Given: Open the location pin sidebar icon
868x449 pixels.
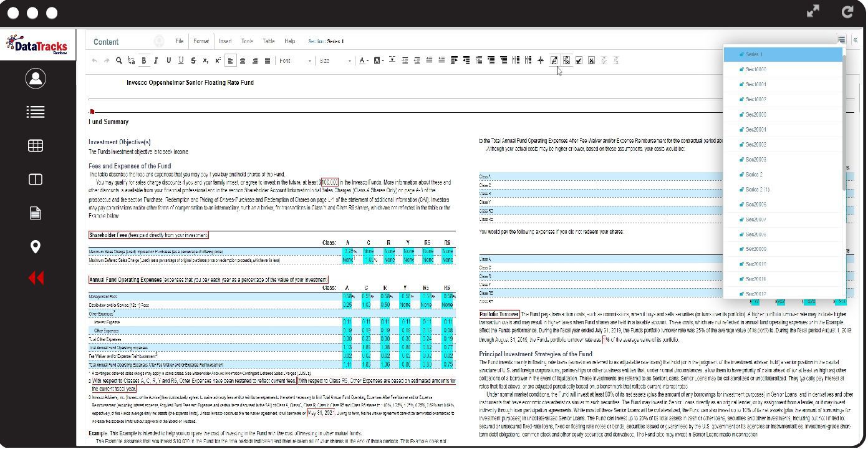Looking at the screenshot, I should coord(36,246).
